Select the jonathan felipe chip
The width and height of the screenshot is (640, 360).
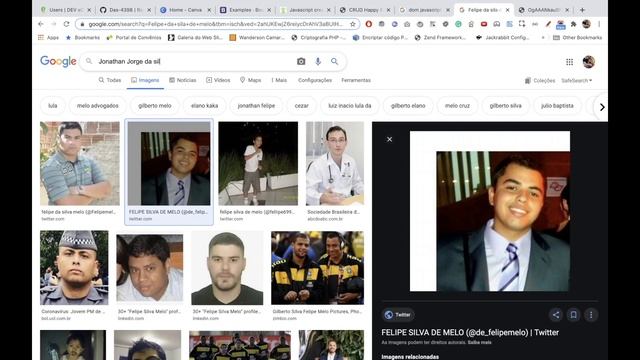point(256,106)
